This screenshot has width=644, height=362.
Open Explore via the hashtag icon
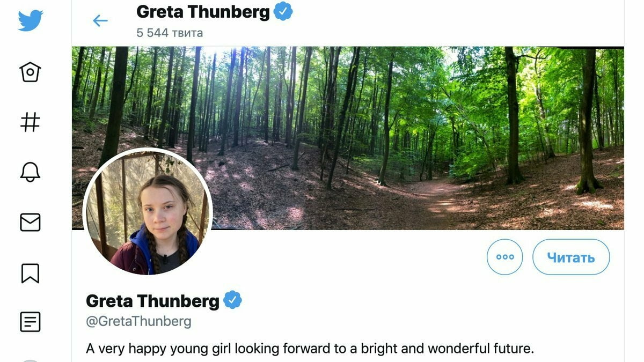(30, 122)
